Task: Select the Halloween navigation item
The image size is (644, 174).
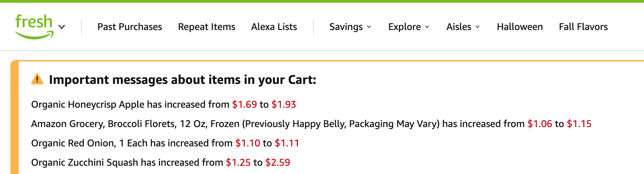Action: tap(520, 27)
